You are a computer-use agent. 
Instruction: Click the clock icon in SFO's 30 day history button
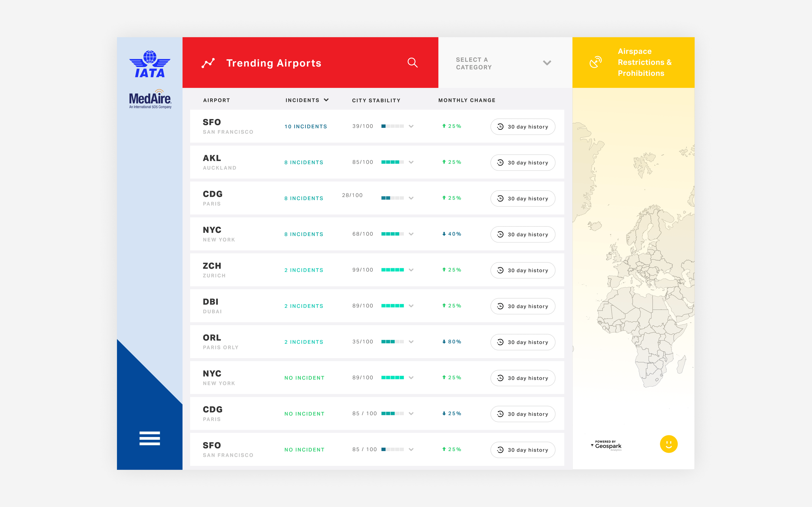point(500,127)
